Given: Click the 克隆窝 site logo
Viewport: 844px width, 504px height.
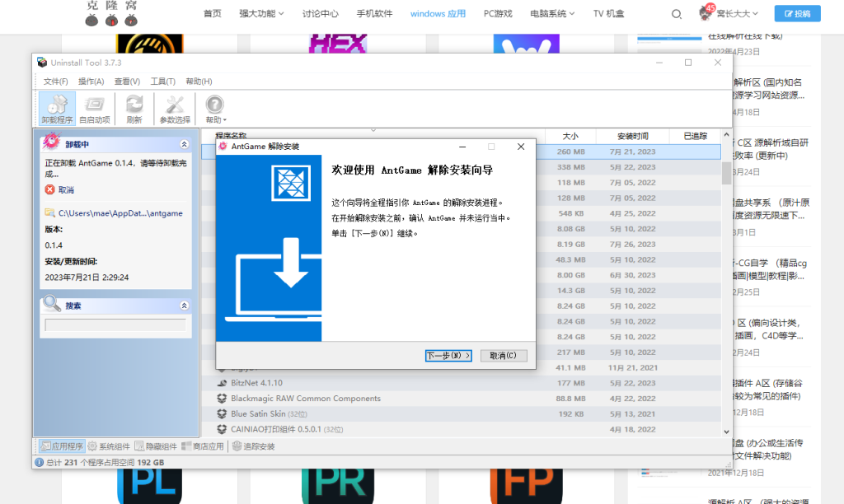Looking at the screenshot, I should pos(112,13).
